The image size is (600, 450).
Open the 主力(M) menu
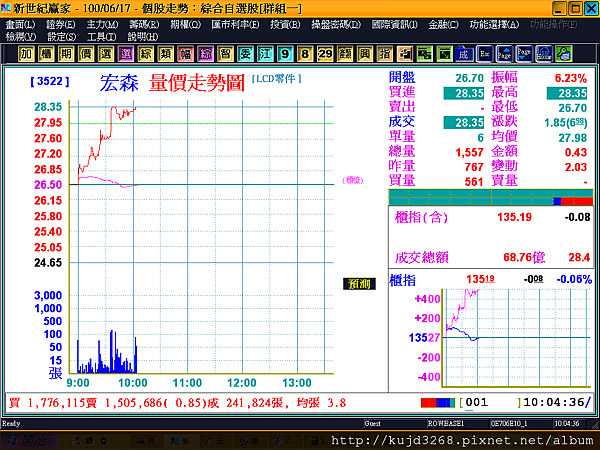[102, 24]
